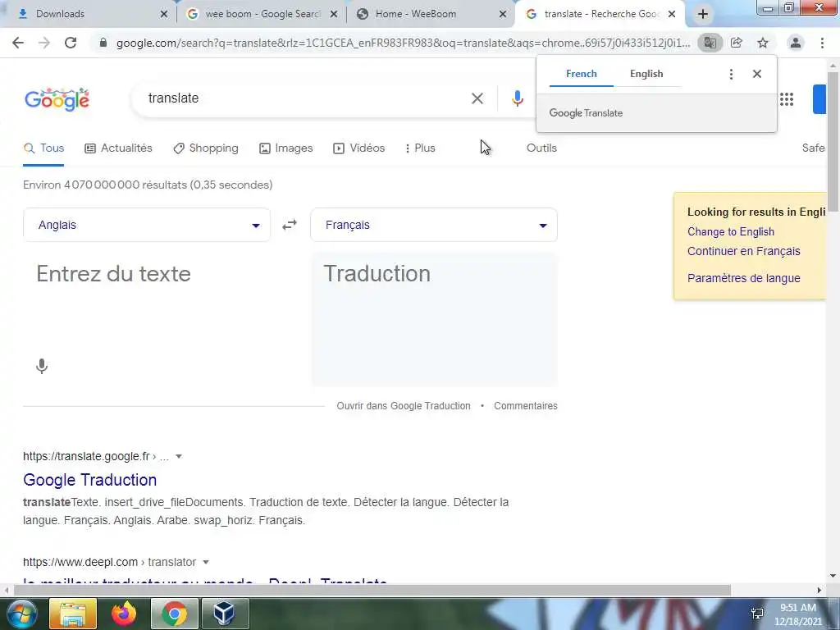This screenshot has width=840, height=630.
Task: Click the translate page icon in address bar
Action: pos(710,43)
